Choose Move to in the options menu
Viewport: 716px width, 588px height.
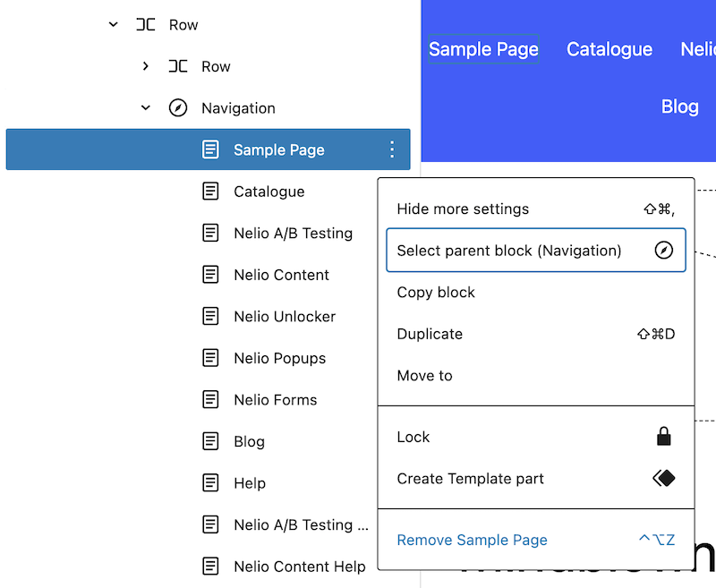(x=425, y=376)
